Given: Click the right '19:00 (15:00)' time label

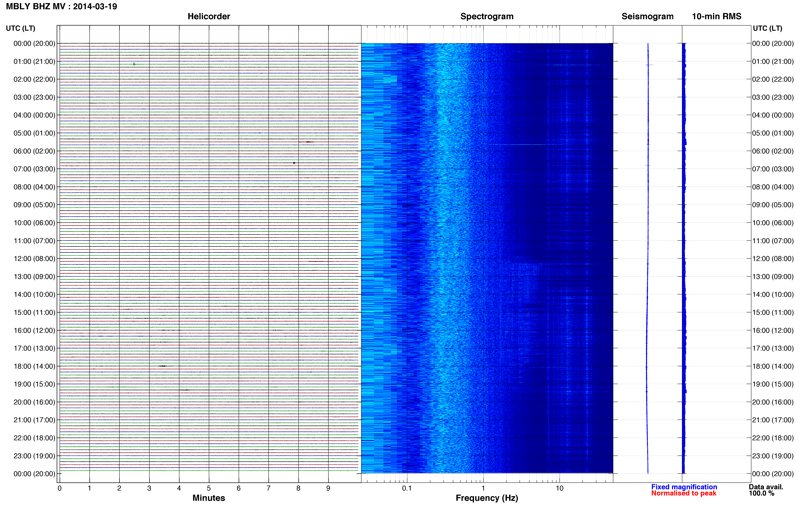Looking at the screenshot, I should 773,384.
